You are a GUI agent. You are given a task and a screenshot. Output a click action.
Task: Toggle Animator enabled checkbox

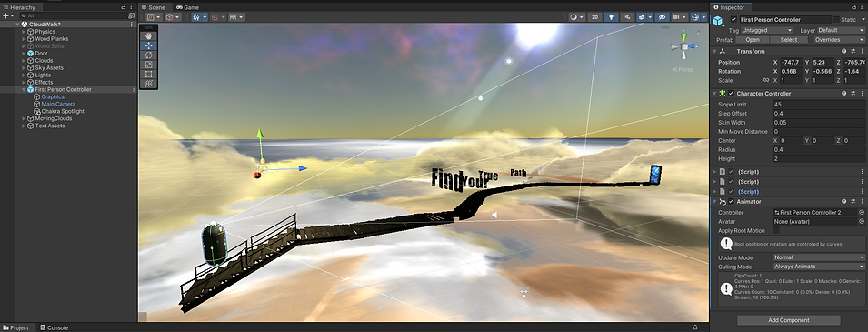[731, 201]
